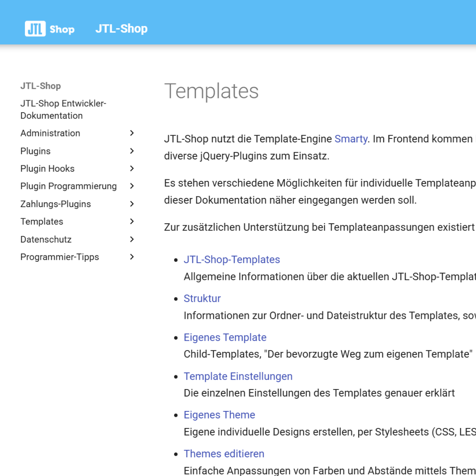The height and width of the screenshot is (476, 476).
Task: Click text 'Die einzelnen Einstellungen des Templates genauer erklärt'
Action: coord(319,393)
